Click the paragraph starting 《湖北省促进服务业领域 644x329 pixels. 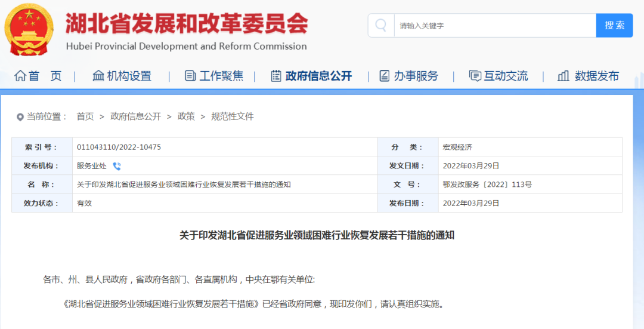(253, 305)
